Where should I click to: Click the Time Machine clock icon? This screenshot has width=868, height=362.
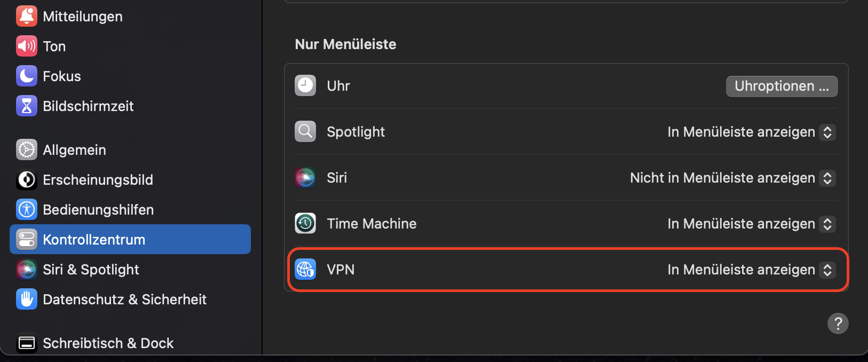pyautogui.click(x=305, y=224)
